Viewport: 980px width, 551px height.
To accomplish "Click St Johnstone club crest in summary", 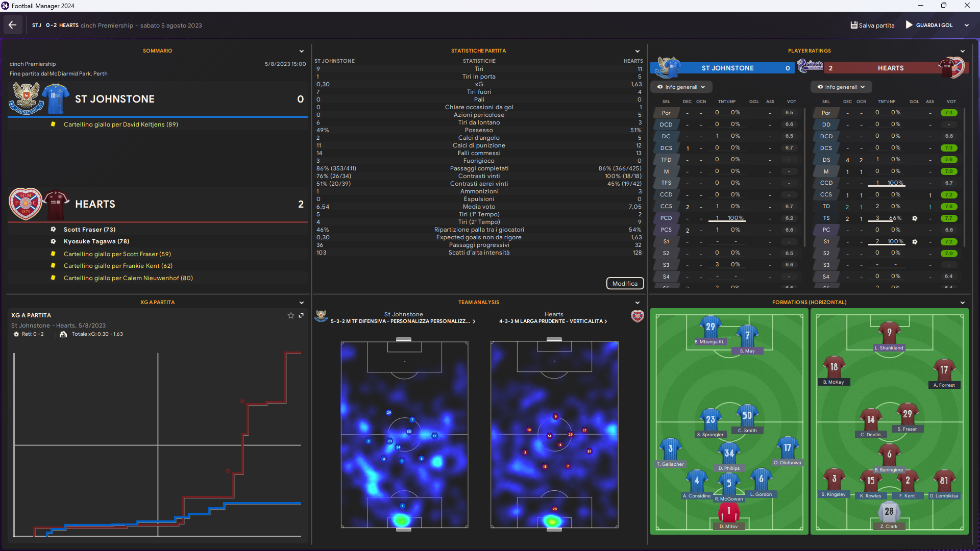I will point(26,98).
